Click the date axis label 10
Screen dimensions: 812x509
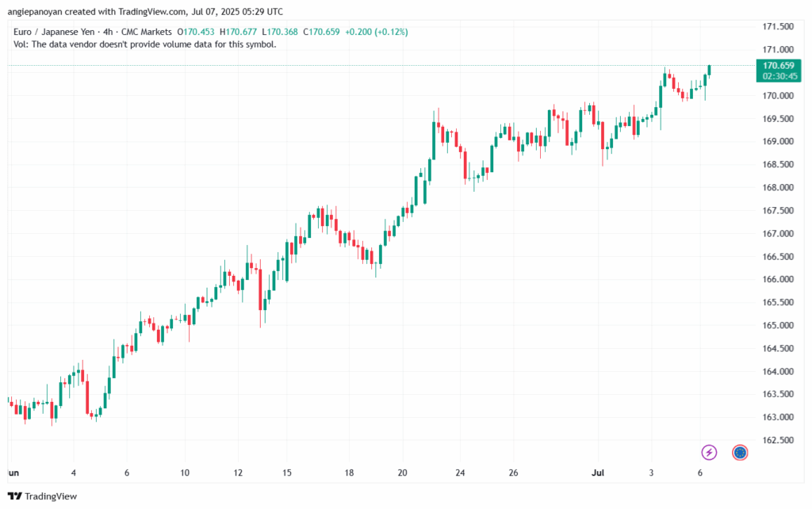(x=185, y=473)
